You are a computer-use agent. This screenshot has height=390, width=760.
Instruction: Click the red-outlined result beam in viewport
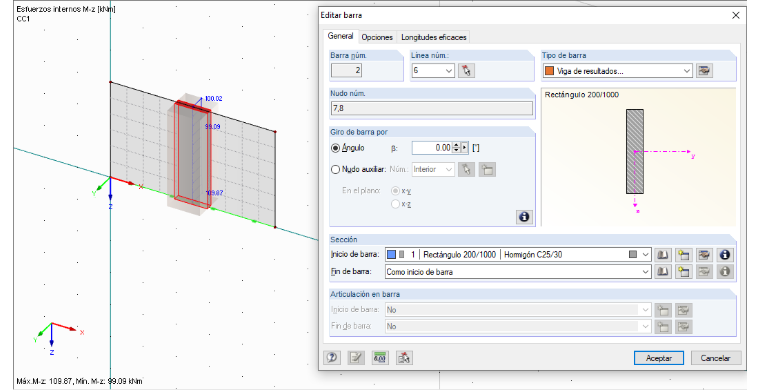(x=193, y=154)
